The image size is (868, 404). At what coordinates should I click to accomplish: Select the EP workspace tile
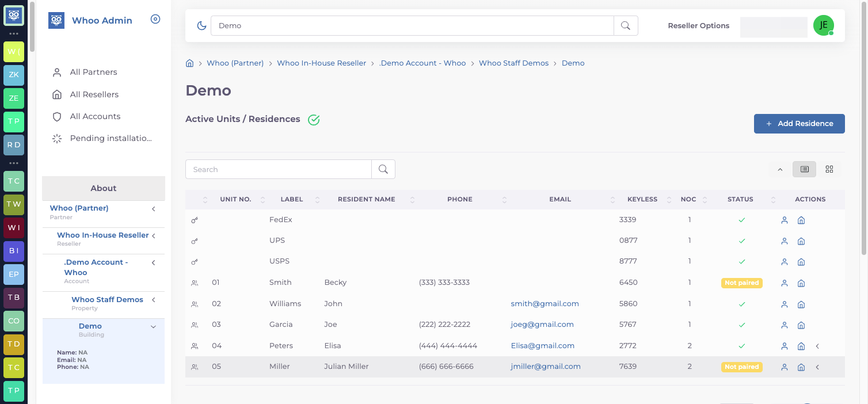coord(14,274)
